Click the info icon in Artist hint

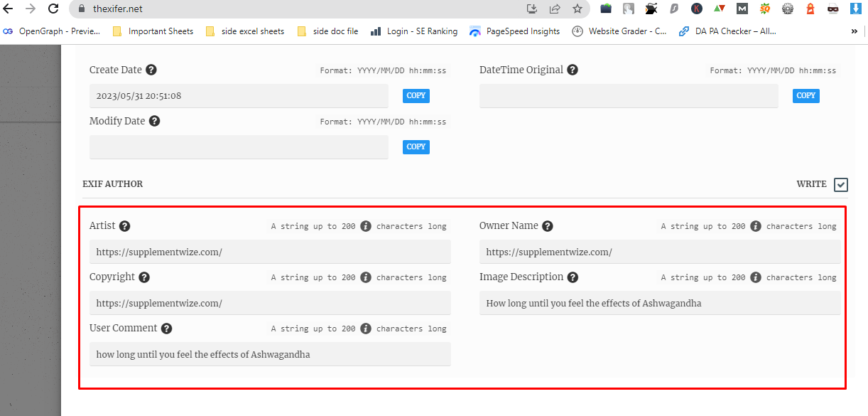coord(366,226)
